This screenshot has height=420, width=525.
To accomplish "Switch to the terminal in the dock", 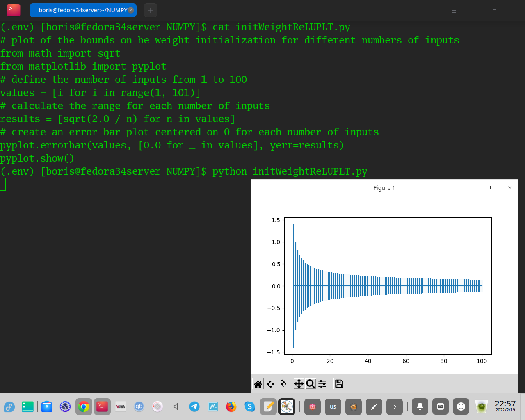I will tap(102, 407).
